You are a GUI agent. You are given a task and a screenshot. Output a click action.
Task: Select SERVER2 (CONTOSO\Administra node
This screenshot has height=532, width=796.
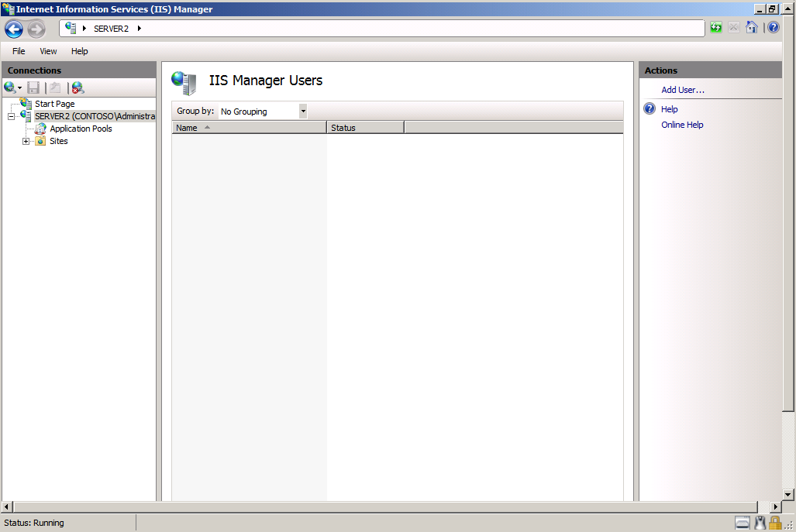tap(95, 116)
